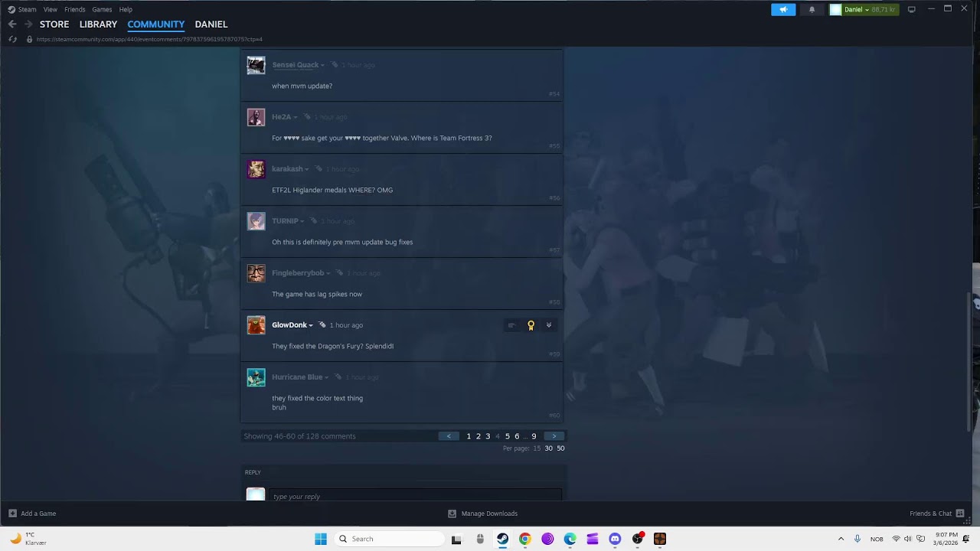The width and height of the screenshot is (980, 551).
Task: Open He2A's avatar
Action: coord(256,117)
